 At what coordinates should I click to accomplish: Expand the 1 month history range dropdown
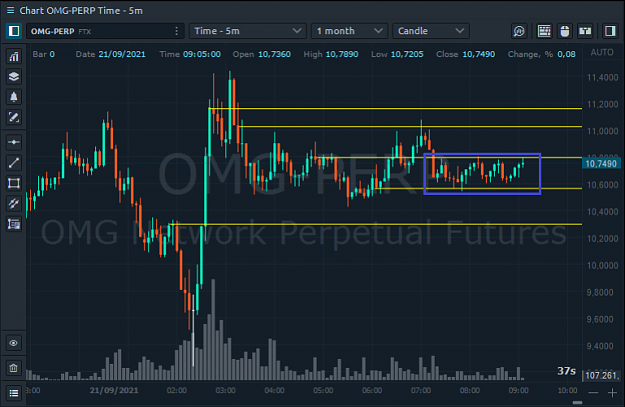point(349,31)
